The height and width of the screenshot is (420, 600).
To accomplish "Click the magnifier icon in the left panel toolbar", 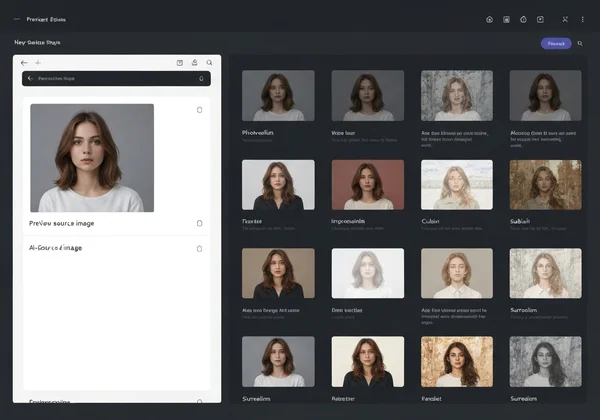I will click(209, 63).
